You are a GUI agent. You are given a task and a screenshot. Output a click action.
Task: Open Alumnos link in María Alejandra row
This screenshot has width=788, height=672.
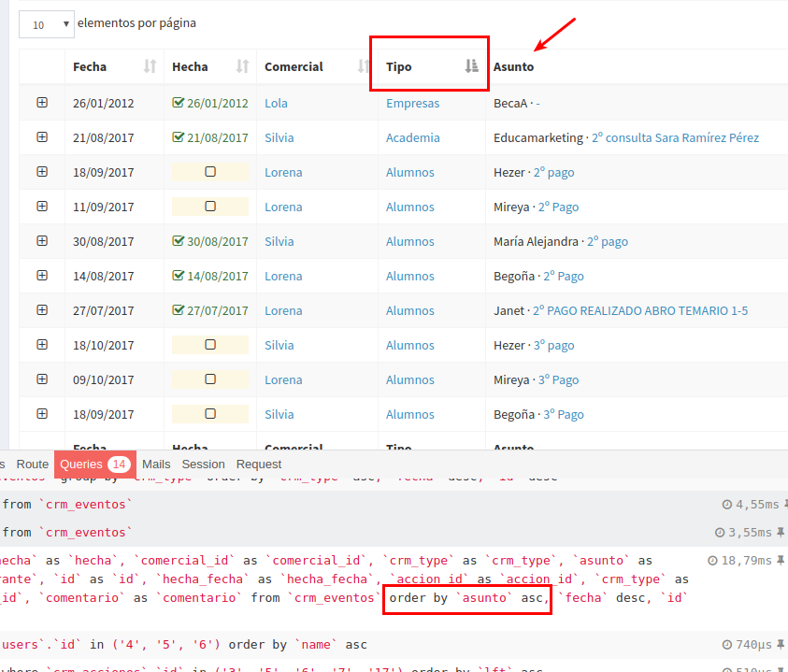point(410,241)
